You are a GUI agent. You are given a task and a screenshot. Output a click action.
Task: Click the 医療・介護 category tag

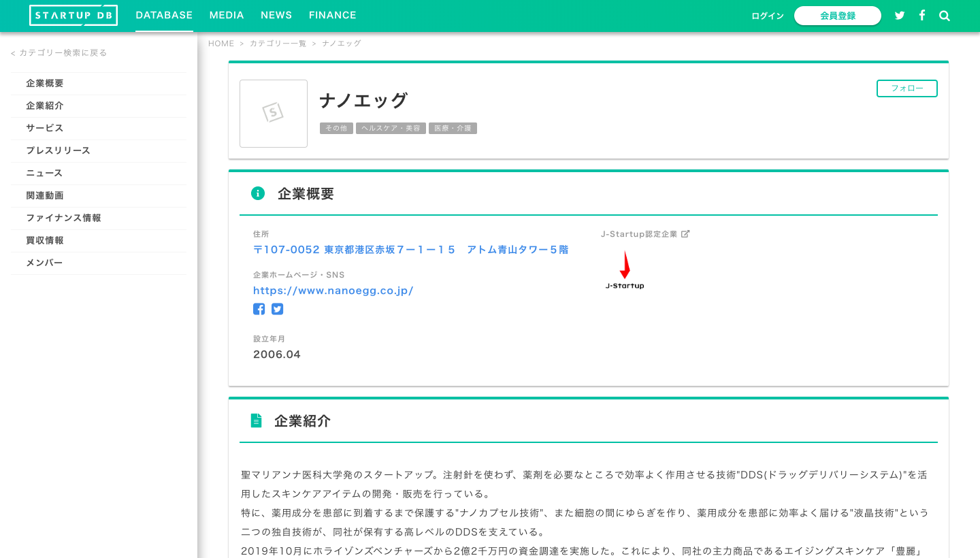point(453,128)
